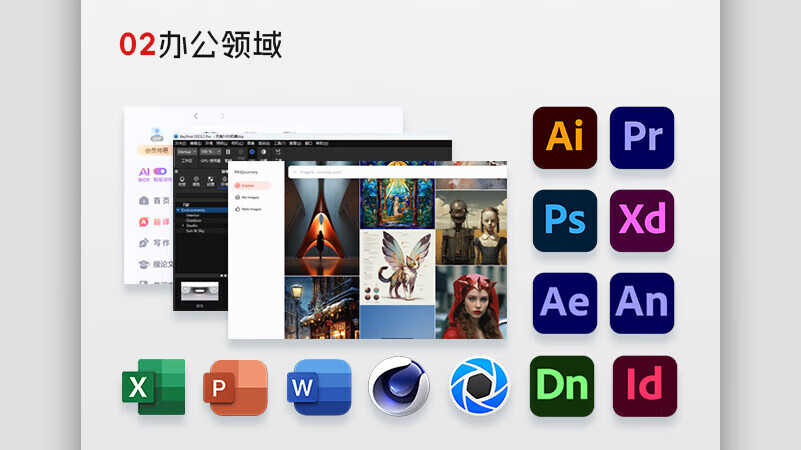Screen dimensions: 801x450
Task: Click the Adobe Illustrator Ai icon
Action: [564, 137]
